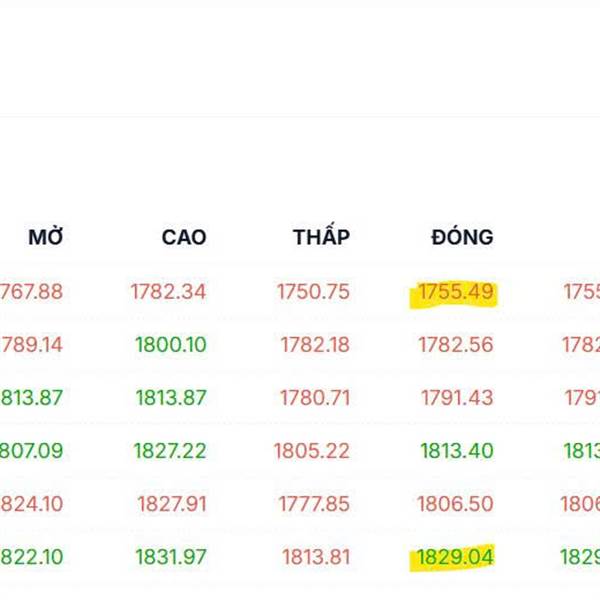
Task: Click high price 1782.34
Action: [x=168, y=292]
